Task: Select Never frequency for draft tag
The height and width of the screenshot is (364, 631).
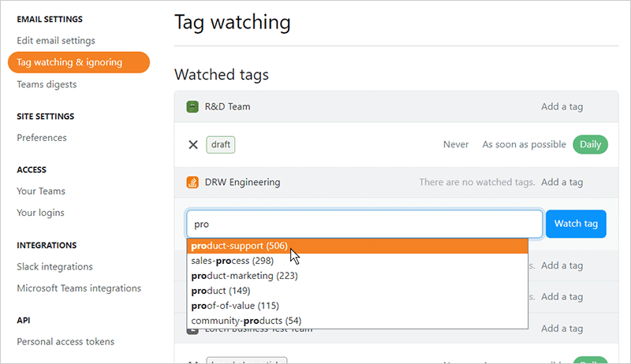Action: [x=455, y=144]
